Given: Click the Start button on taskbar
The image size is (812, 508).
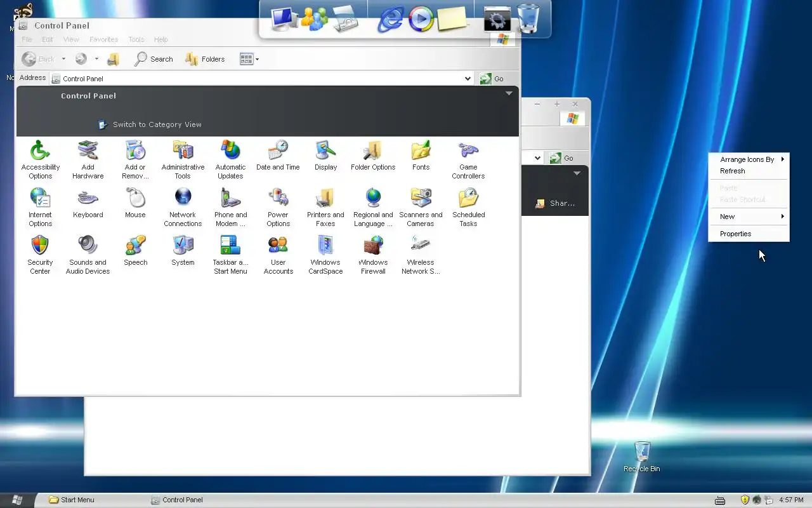Looking at the screenshot, I should [x=17, y=500].
